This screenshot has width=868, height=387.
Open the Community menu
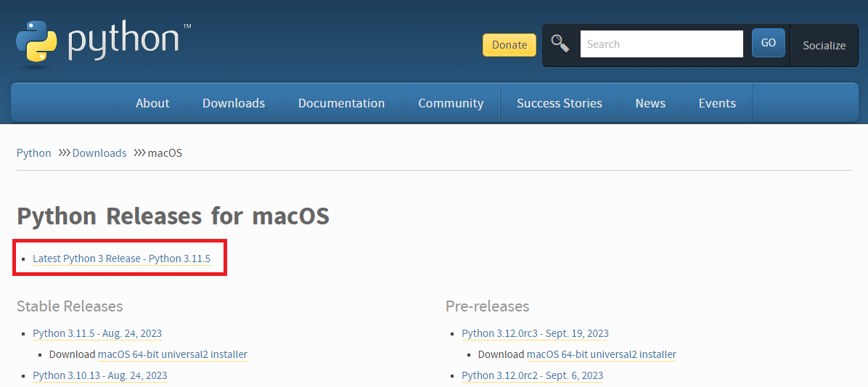tap(451, 103)
